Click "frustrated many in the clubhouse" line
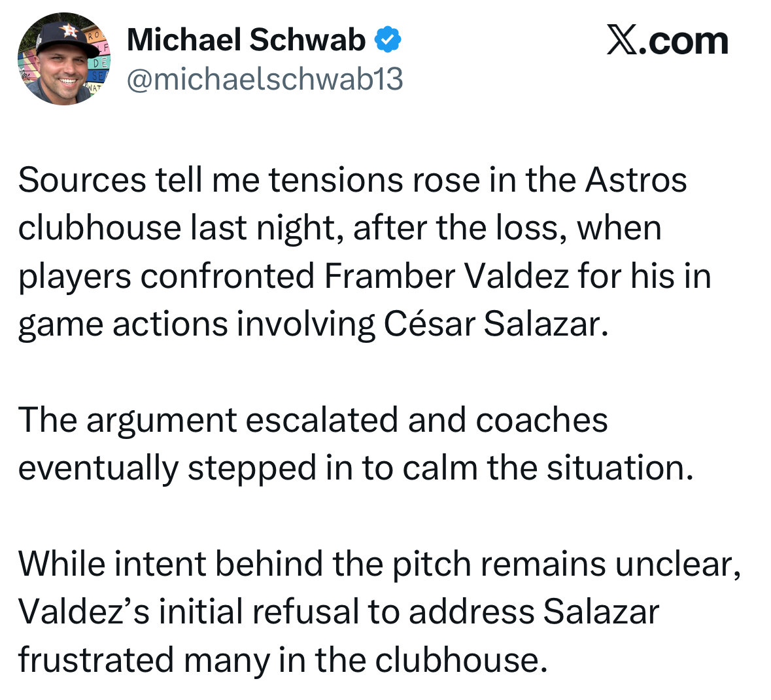The image size is (771, 700). pyautogui.click(x=283, y=660)
